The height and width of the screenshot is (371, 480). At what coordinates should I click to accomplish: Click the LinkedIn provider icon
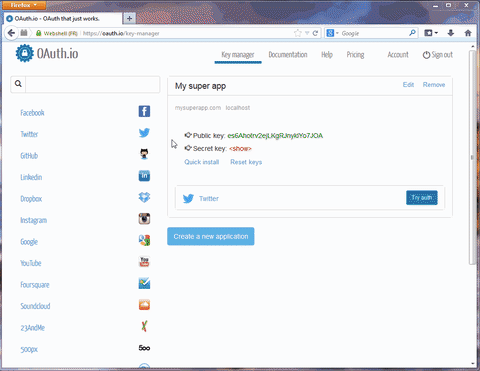144,176
